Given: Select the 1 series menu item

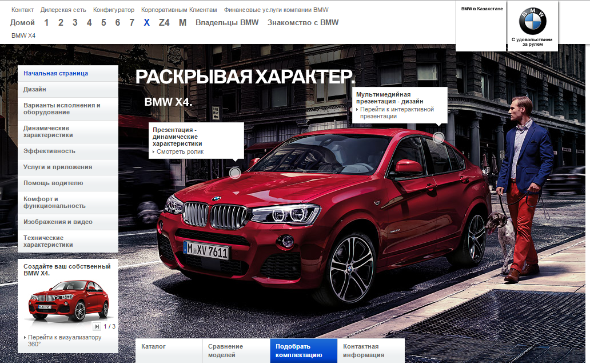Looking at the screenshot, I should [46, 22].
